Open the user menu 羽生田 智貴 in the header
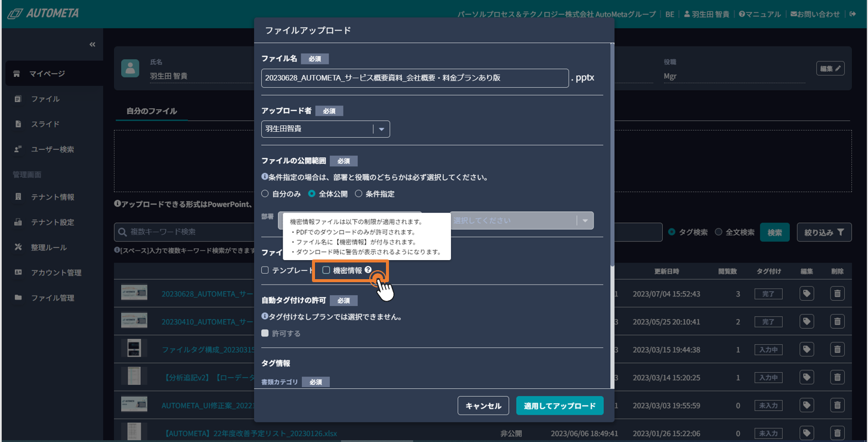The width and height of the screenshot is (868, 442). [706, 14]
